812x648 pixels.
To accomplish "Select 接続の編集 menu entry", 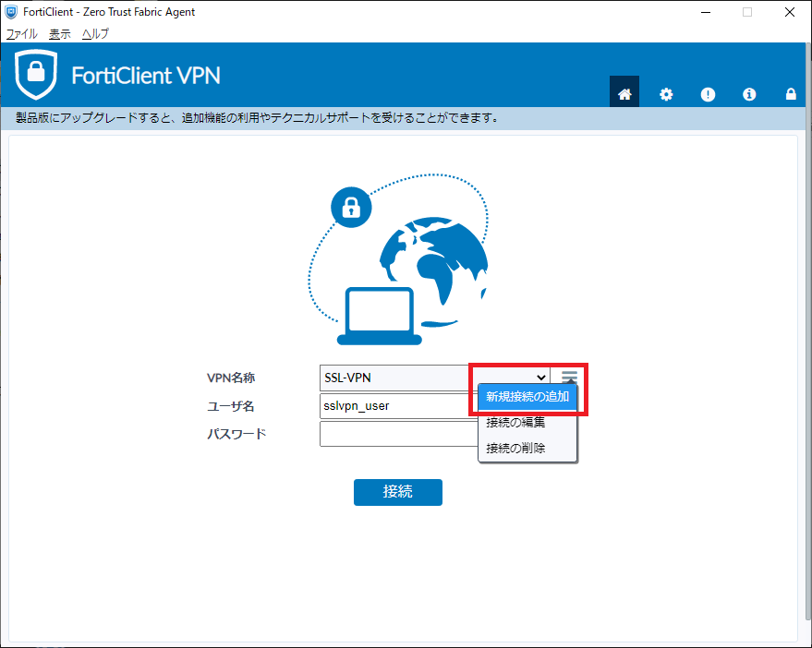I will click(527, 423).
